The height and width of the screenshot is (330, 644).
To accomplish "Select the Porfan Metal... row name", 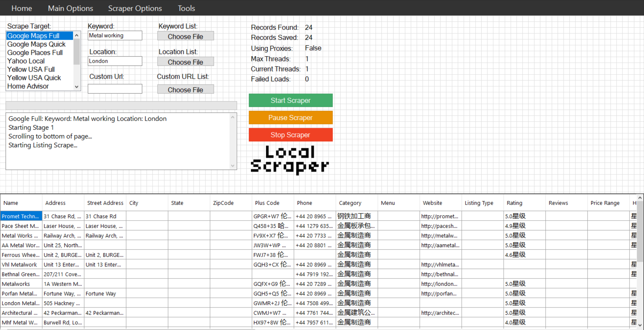I will [x=21, y=293].
